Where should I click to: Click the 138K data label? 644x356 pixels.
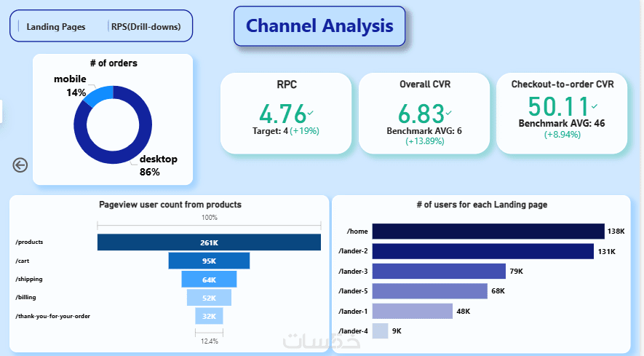(x=616, y=231)
